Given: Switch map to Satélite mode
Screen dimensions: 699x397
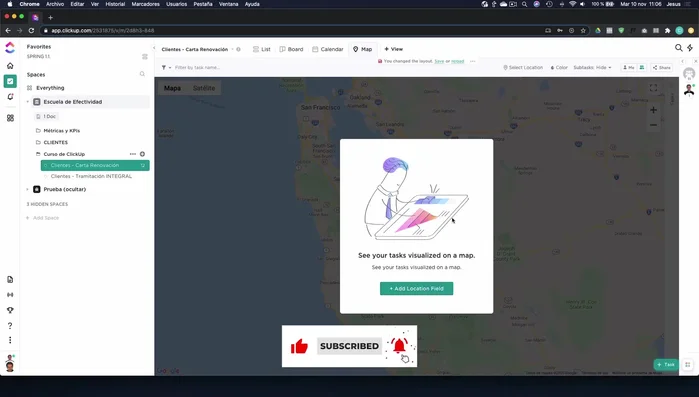Looking at the screenshot, I should [204, 88].
